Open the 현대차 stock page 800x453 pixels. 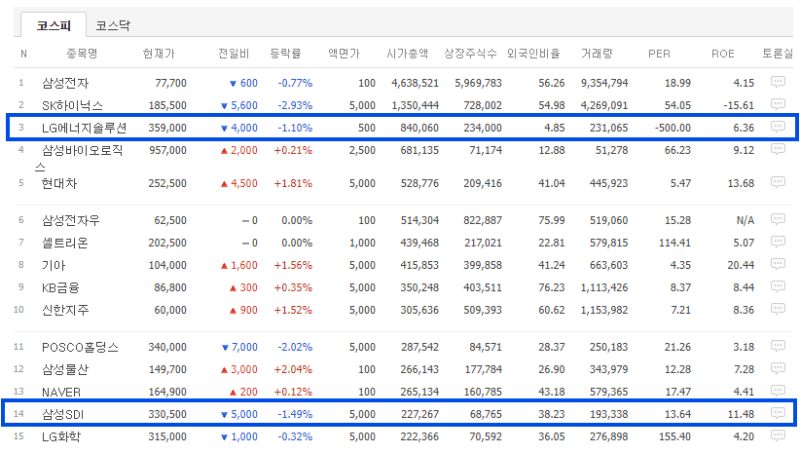(59, 183)
